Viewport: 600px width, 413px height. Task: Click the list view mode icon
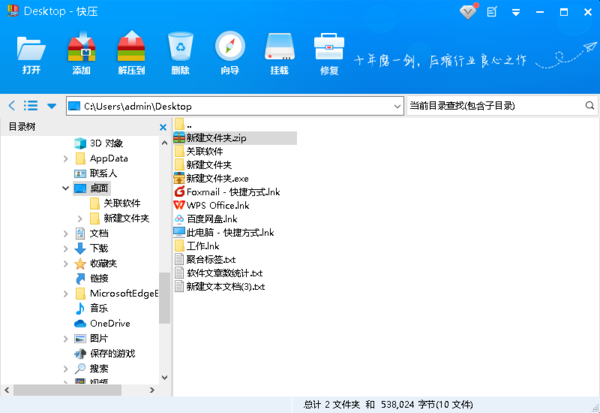pyautogui.click(x=31, y=106)
